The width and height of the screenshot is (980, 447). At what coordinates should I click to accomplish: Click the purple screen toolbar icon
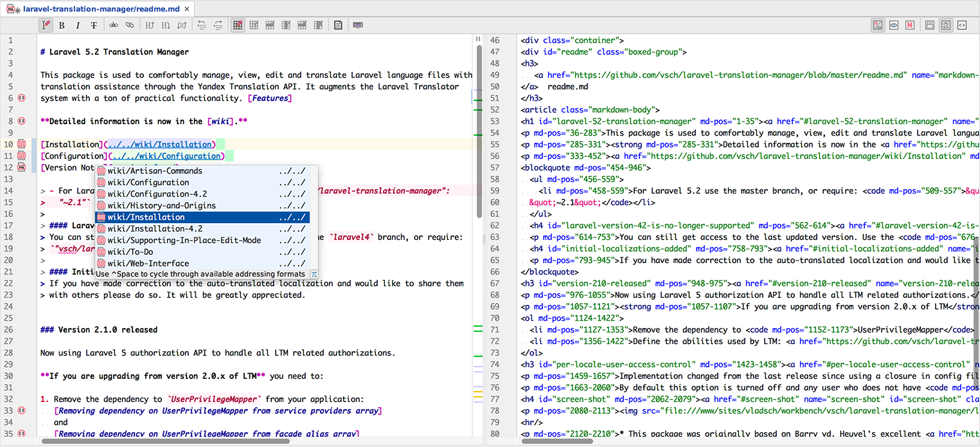coord(358,25)
